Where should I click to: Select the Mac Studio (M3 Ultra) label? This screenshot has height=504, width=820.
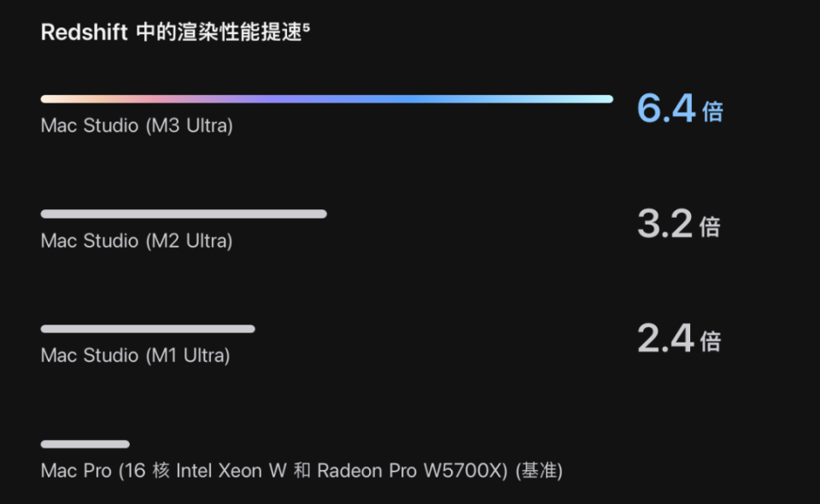tap(137, 126)
